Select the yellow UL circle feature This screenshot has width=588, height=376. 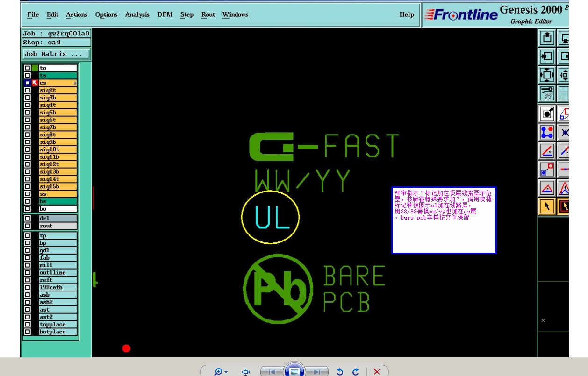coord(271,217)
